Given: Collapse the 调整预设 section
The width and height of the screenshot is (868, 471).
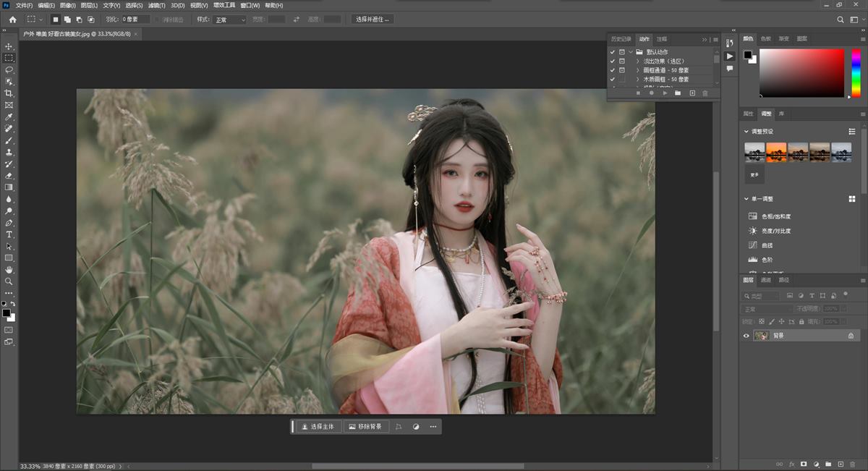Looking at the screenshot, I should pyautogui.click(x=746, y=132).
